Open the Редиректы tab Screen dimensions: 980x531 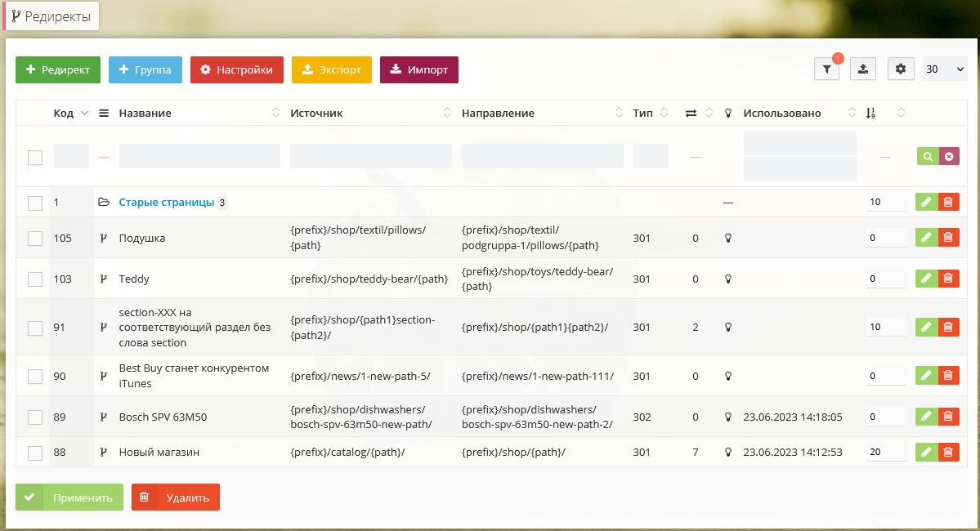tap(51, 16)
